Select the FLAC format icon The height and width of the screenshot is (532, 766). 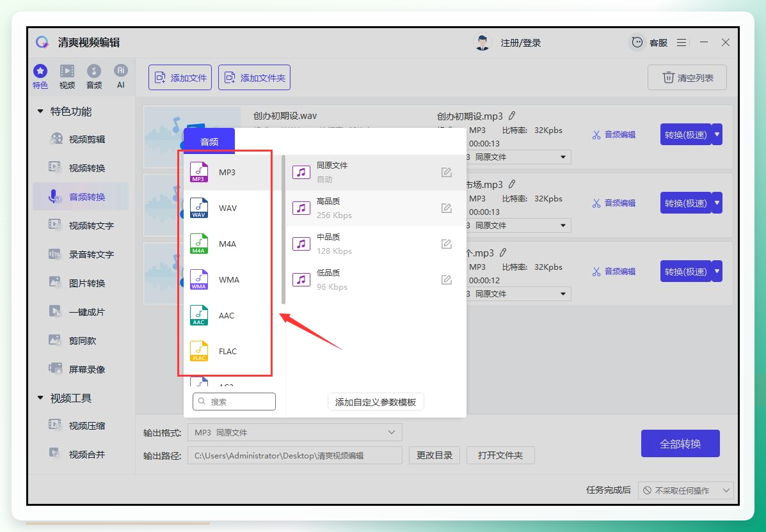tap(199, 351)
